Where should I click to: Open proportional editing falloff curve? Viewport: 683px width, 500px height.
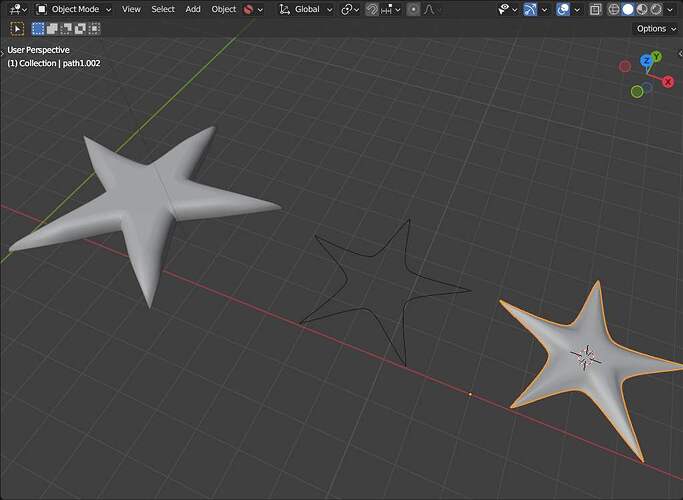click(430, 9)
